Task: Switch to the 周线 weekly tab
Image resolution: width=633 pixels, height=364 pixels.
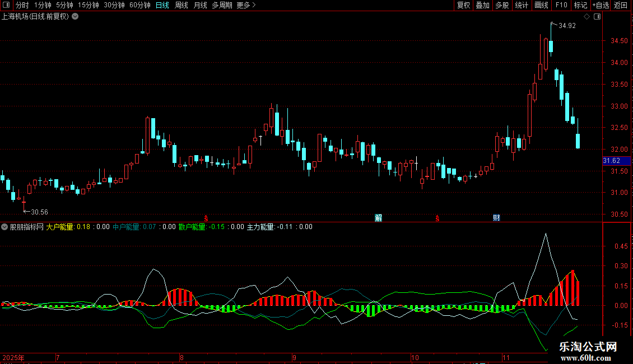Action: point(181,5)
